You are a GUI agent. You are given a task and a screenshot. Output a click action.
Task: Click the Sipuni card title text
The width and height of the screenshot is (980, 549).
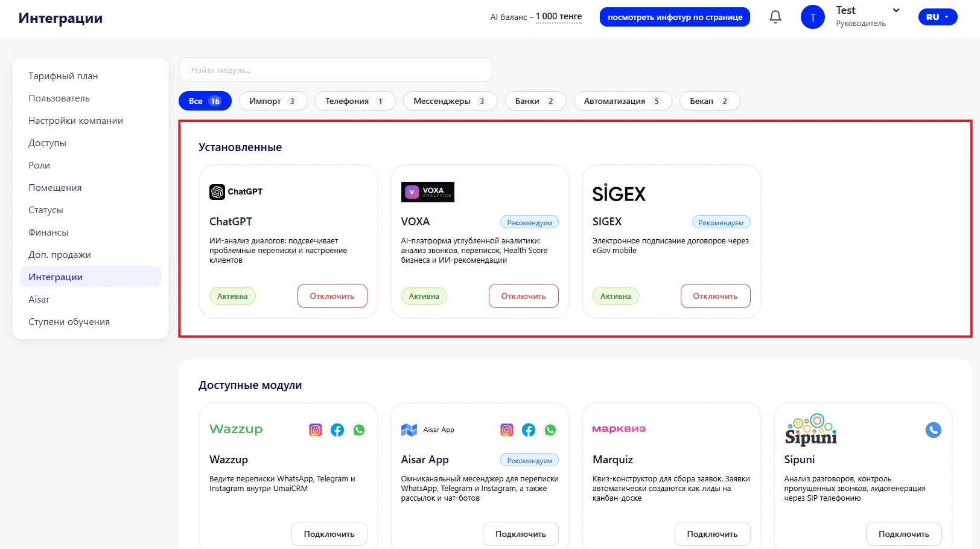pyautogui.click(x=800, y=460)
